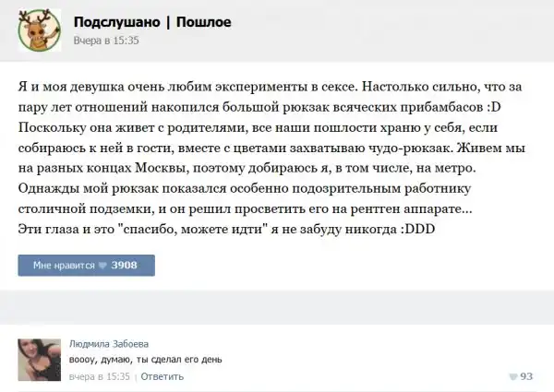Reply to comment via "Ответить"
The width and height of the screenshot is (554, 392).
pos(163,376)
